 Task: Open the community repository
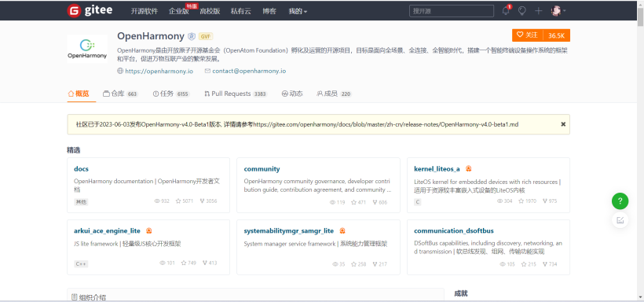262,168
